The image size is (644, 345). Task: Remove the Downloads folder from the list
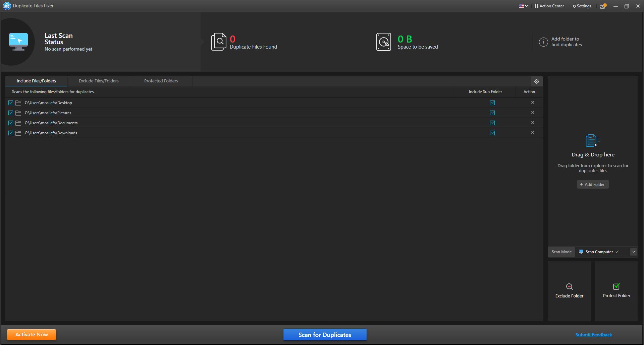pyautogui.click(x=533, y=133)
